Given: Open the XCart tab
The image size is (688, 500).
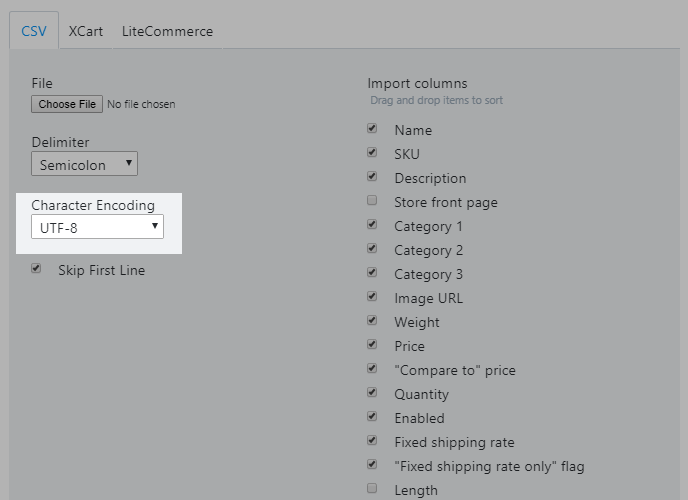Looking at the screenshot, I should (86, 31).
